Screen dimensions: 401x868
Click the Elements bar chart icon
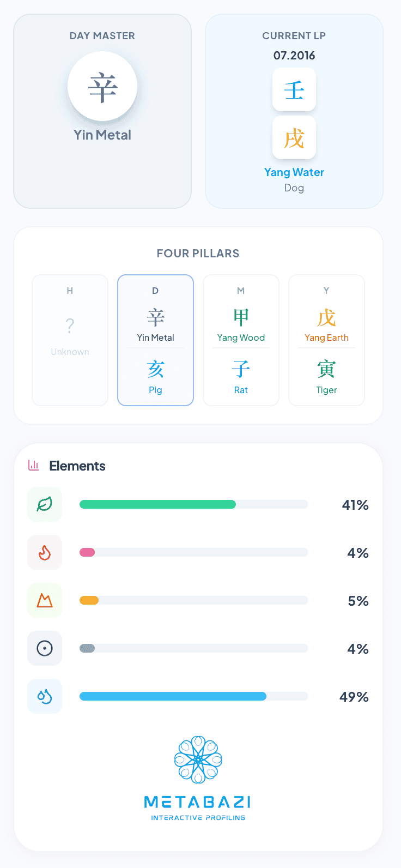click(34, 466)
